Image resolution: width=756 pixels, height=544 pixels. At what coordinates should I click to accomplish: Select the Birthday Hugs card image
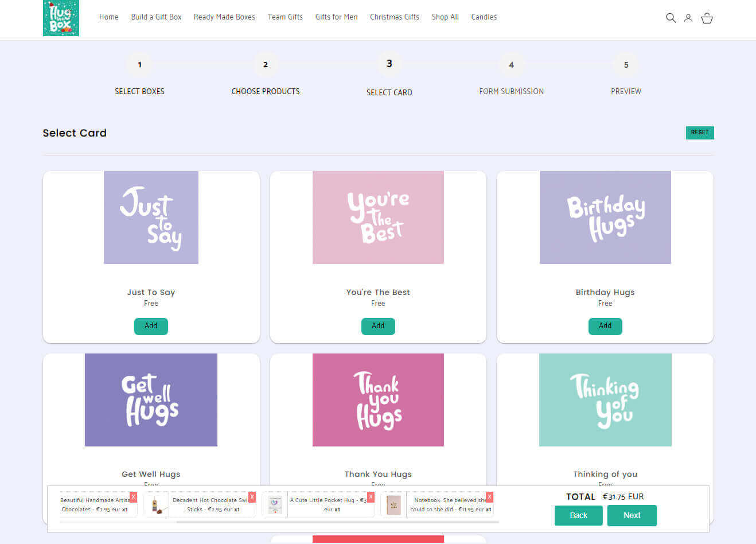click(605, 217)
